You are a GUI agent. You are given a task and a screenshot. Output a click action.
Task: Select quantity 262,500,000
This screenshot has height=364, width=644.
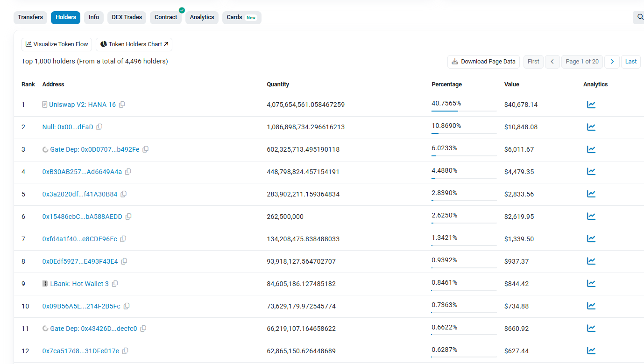[x=285, y=217]
